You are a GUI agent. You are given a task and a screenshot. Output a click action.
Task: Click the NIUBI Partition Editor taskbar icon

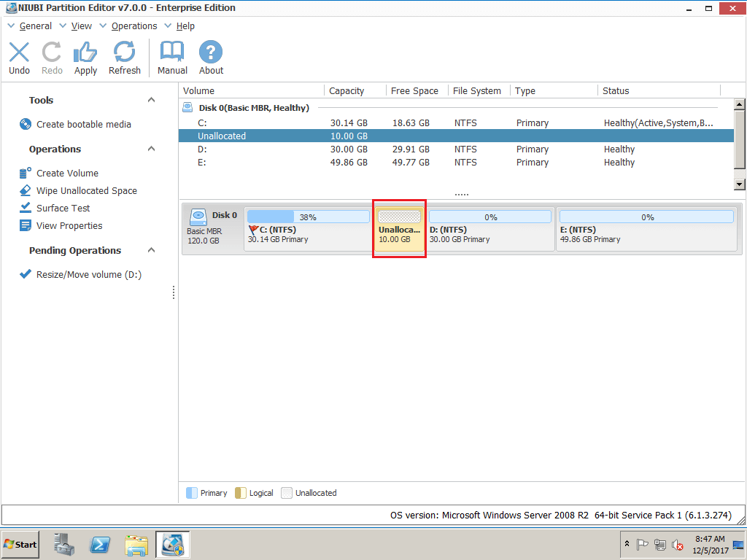[x=172, y=544]
